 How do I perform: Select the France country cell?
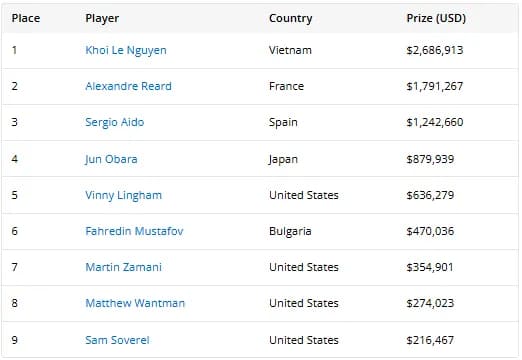pyautogui.click(x=286, y=86)
